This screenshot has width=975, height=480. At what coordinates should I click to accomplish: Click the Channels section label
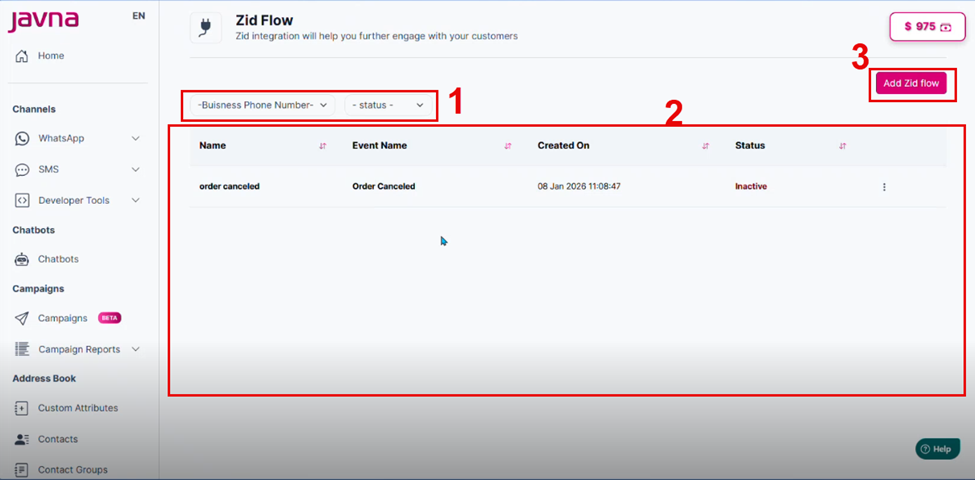tap(34, 109)
